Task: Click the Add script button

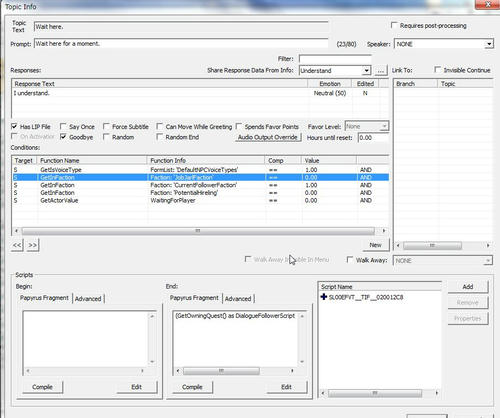Action: click(x=468, y=287)
